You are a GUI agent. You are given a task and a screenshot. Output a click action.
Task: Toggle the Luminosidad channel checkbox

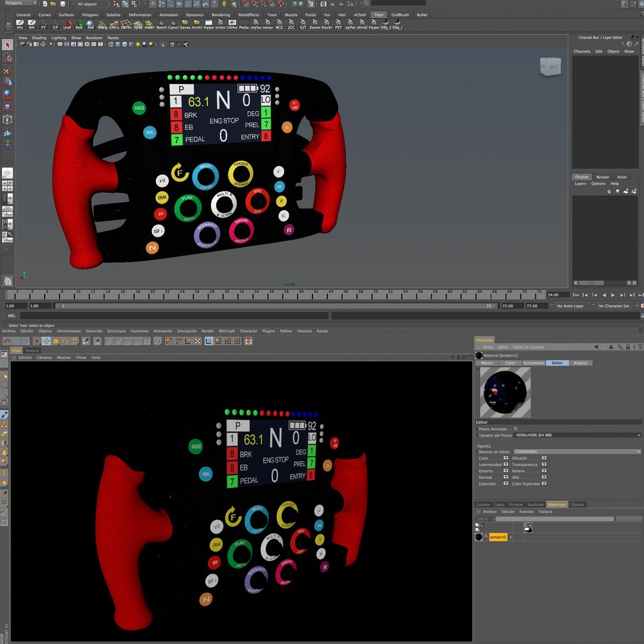click(x=506, y=465)
